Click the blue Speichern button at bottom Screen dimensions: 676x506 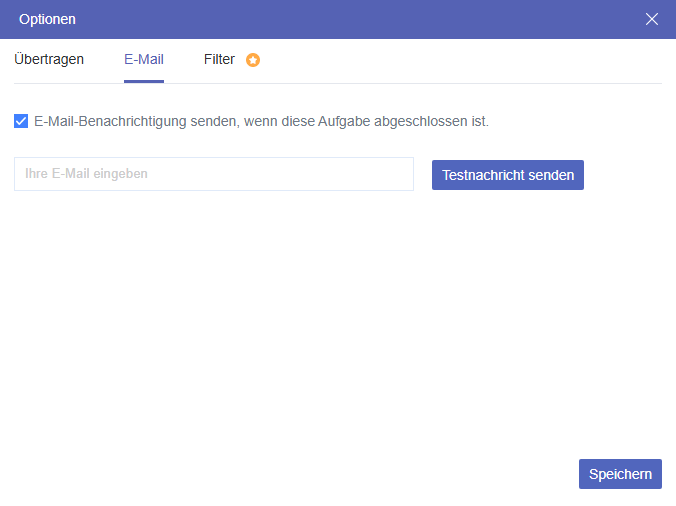coord(620,474)
